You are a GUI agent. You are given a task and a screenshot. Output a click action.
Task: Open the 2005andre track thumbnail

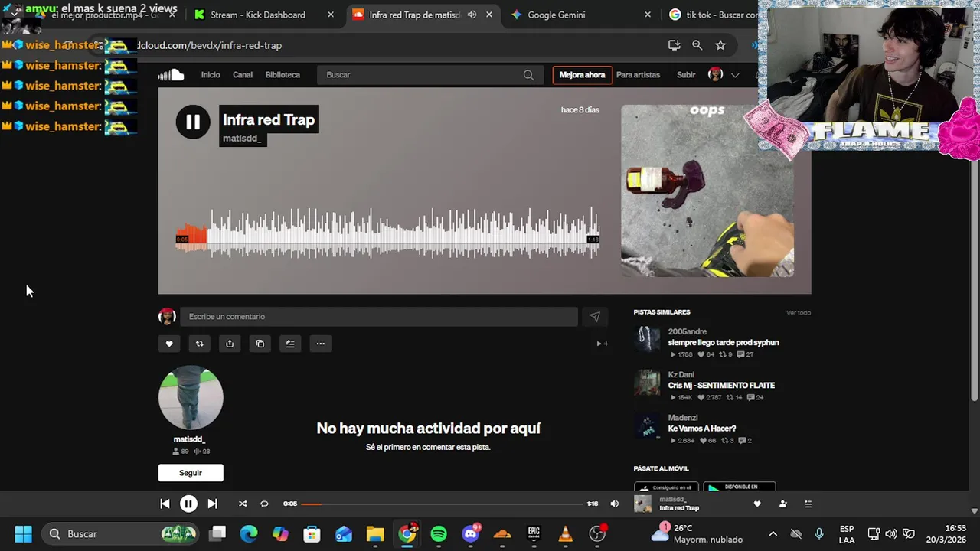[647, 340]
